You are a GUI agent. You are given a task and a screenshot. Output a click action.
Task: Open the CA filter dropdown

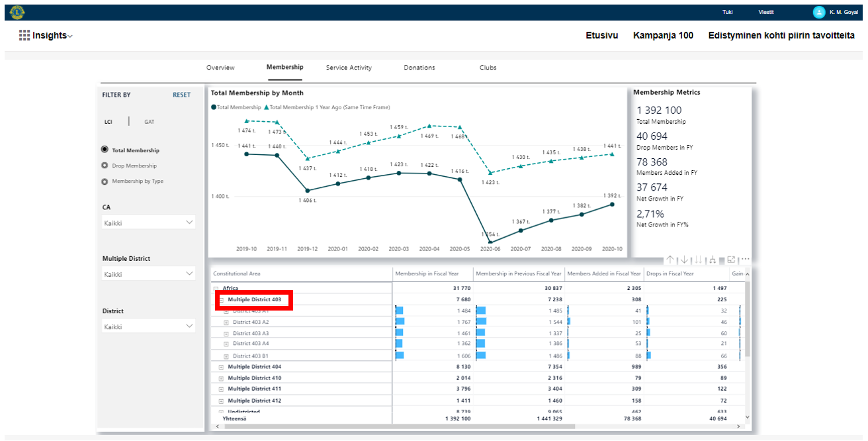coord(149,222)
